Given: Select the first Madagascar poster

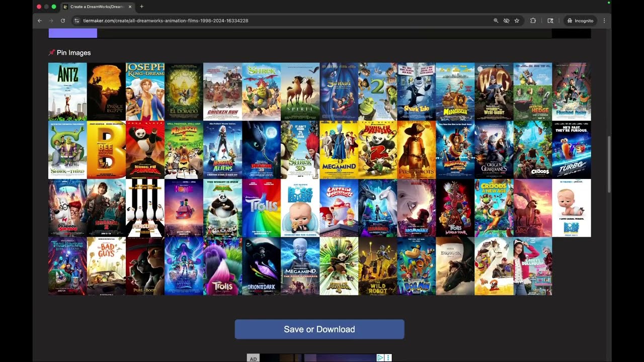Looking at the screenshot, I should pos(455,92).
